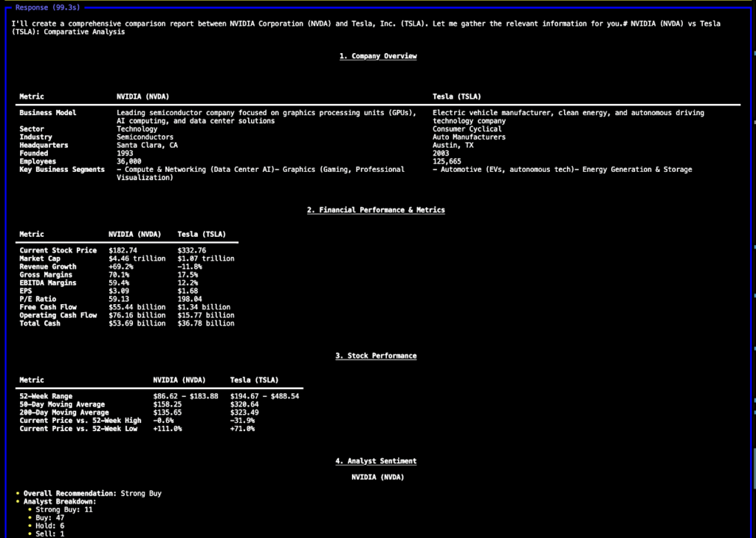Click the "Hold: 6" bullet
756x538 pixels.
[x=46, y=526]
